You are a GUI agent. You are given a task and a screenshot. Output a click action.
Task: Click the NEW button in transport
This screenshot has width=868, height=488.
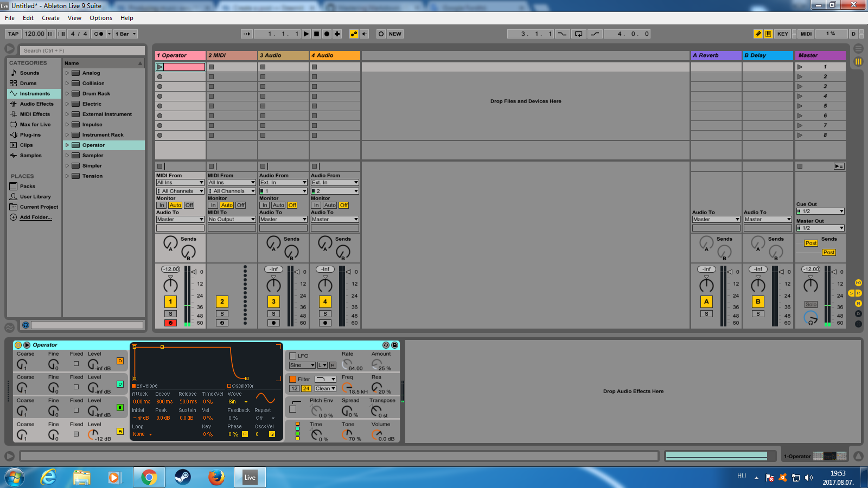pos(395,34)
